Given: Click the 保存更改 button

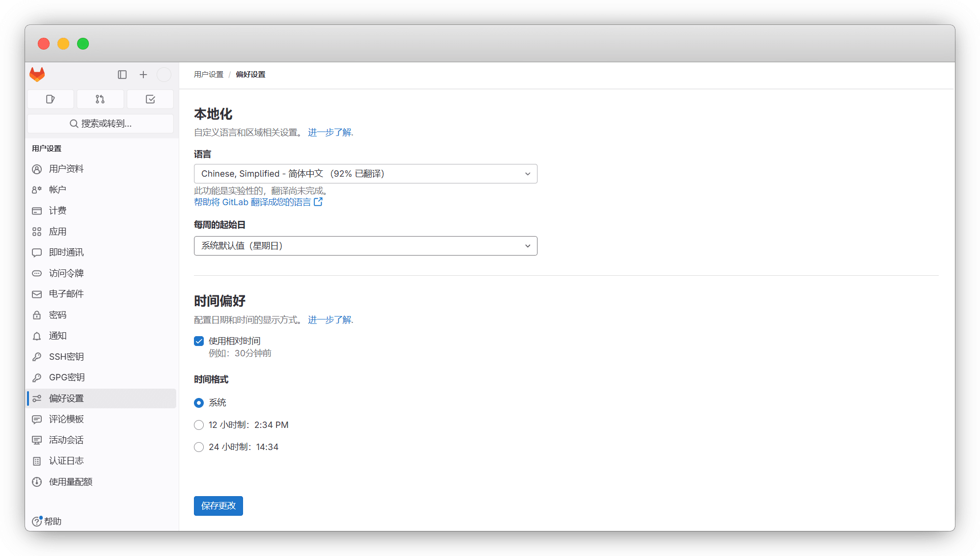Looking at the screenshot, I should click(x=218, y=506).
